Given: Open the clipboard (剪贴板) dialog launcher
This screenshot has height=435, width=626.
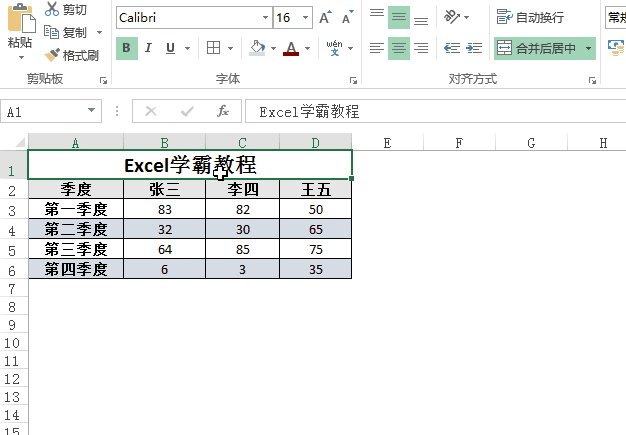Looking at the screenshot, I should click(x=103, y=81).
